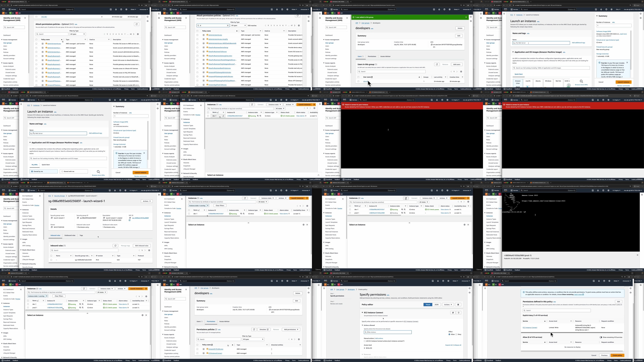Check All EC2 Instance Connect actions checkbox
The height and width of the screenshot is (362, 644).
point(364,341)
